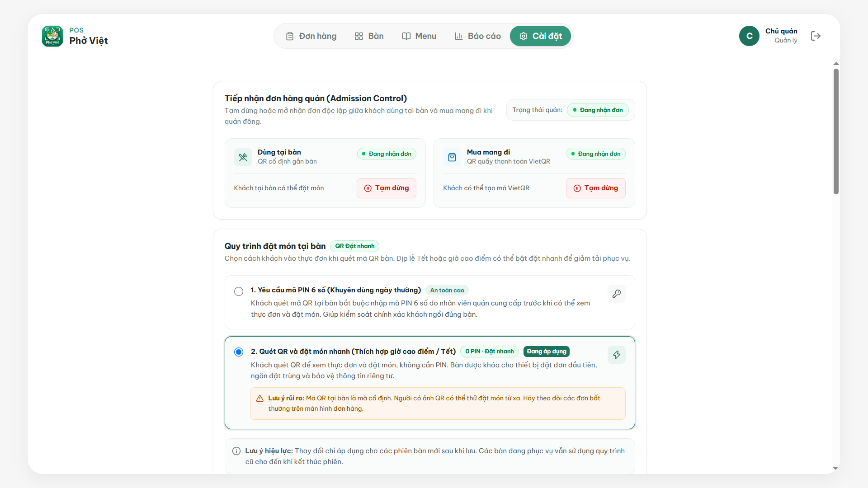Click the fork and knife dine-in icon

coord(243,157)
